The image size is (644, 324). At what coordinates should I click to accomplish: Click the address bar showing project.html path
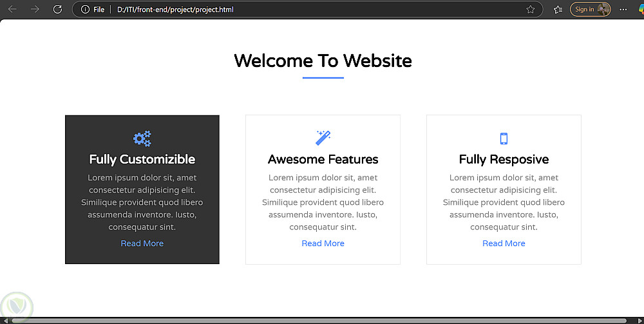tap(307, 10)
